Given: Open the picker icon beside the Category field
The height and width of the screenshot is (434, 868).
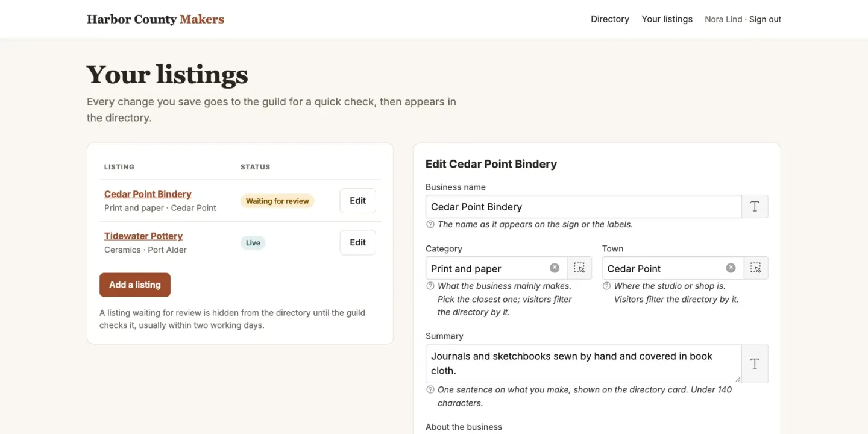Looking at the screenshot, I should pos(579,268).
